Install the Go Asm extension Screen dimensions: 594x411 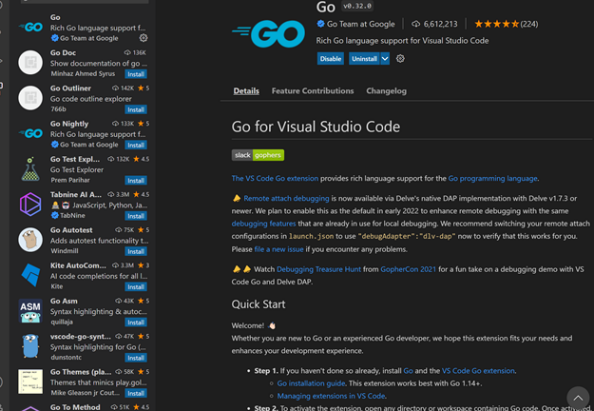tap(136, 323)
